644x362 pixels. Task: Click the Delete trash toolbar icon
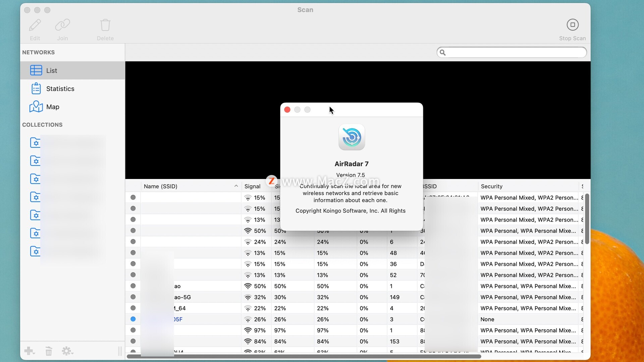tap(105, 25)
